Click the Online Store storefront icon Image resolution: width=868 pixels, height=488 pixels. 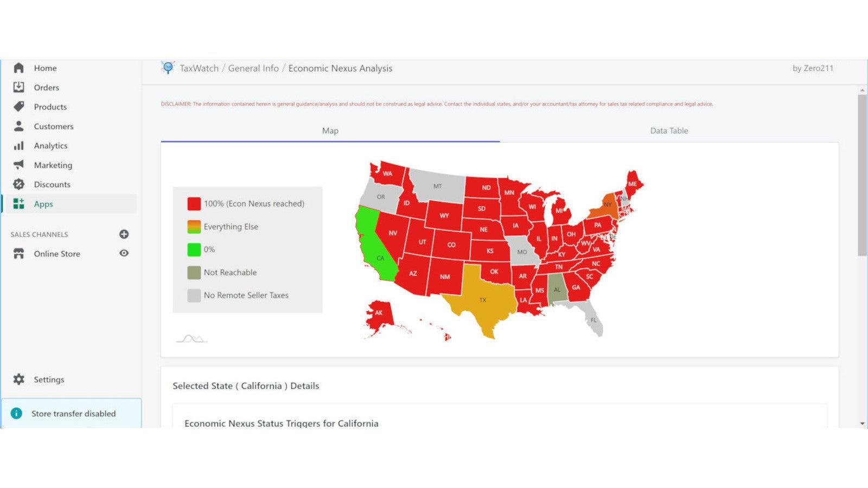click(x=20, y=253)
